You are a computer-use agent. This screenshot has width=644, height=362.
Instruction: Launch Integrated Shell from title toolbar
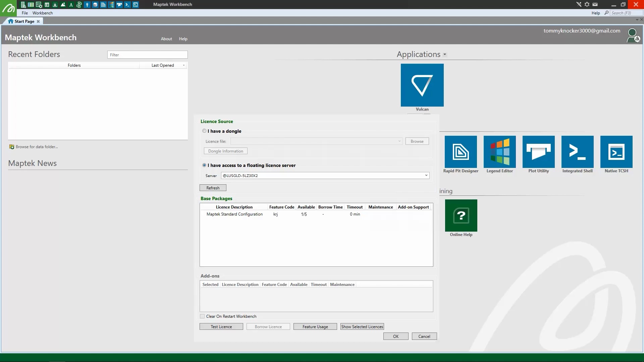tap(127, 5)
